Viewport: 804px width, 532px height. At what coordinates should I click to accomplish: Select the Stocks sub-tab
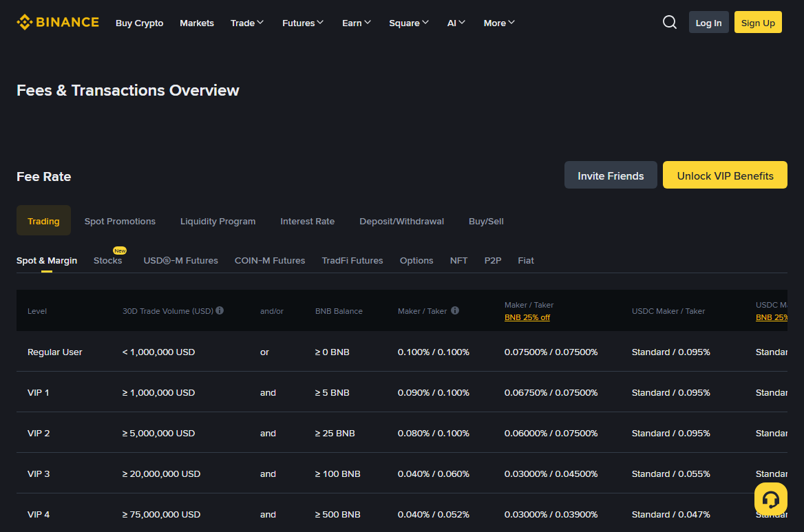[x=107, y=260]
